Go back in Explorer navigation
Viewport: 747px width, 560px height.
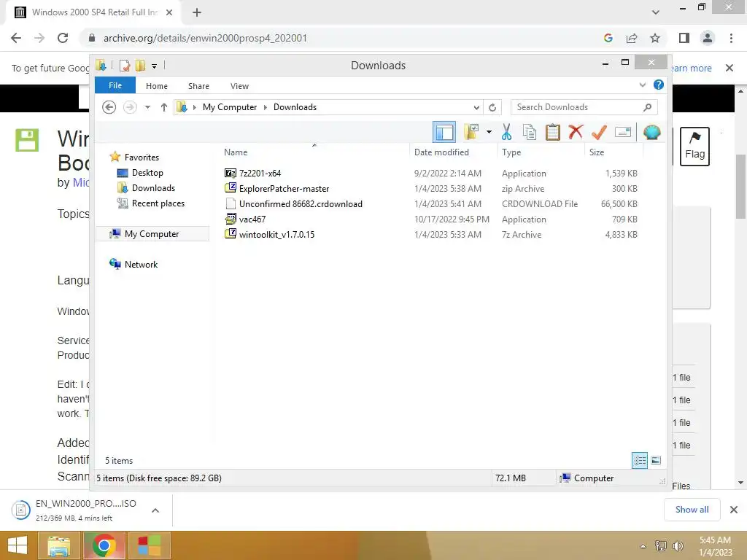[x=109, y=107]
